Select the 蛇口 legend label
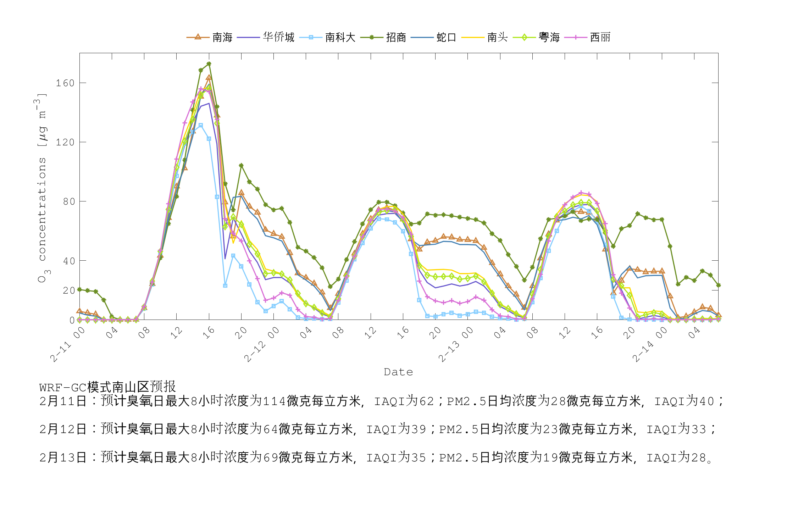Viewport: 798px width, 532px height. 446,37
